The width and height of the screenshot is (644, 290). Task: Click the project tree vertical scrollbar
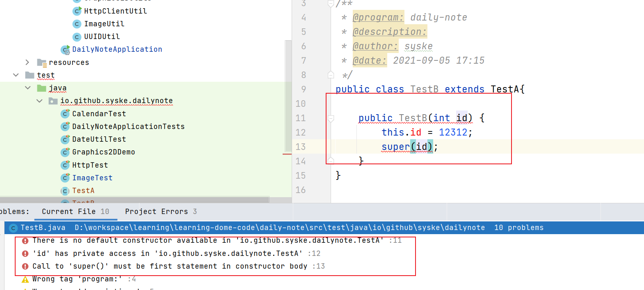288,96
